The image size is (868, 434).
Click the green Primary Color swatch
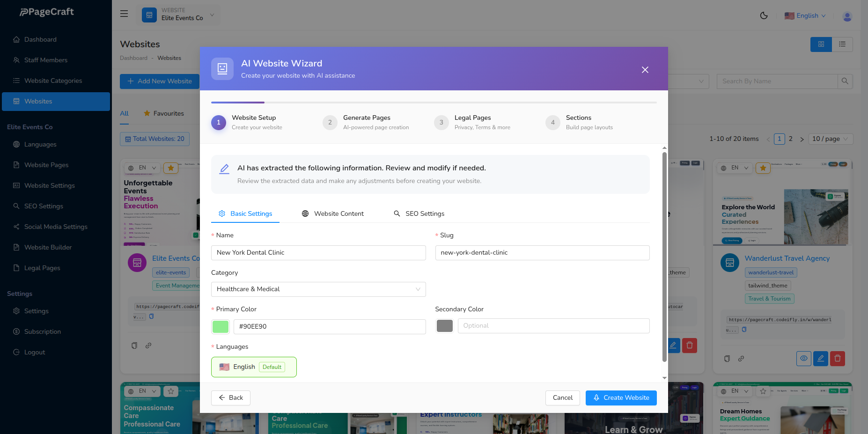pyautogui.click(x=220, y=326)
